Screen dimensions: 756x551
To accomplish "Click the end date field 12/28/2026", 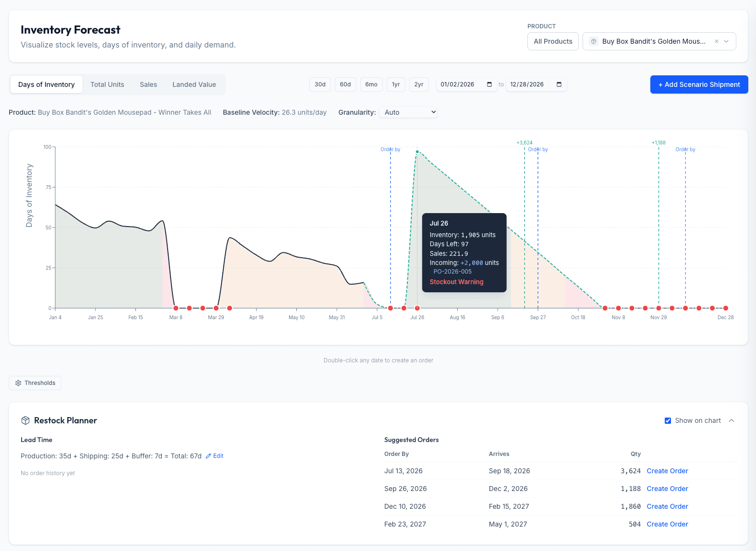I will tap(536, 84).
